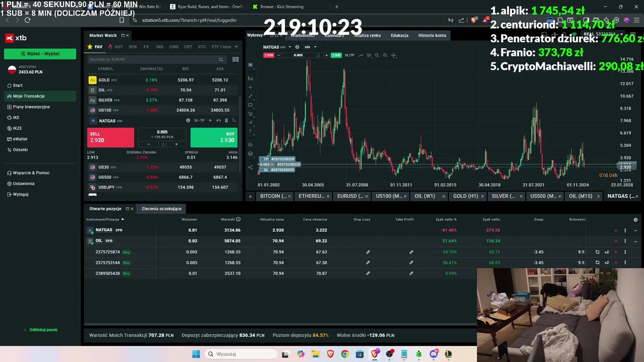The width and height of the screenshot is (644, 362).
Task: Select the FAV star tab in Market Watch
Action: click(95, 47)
